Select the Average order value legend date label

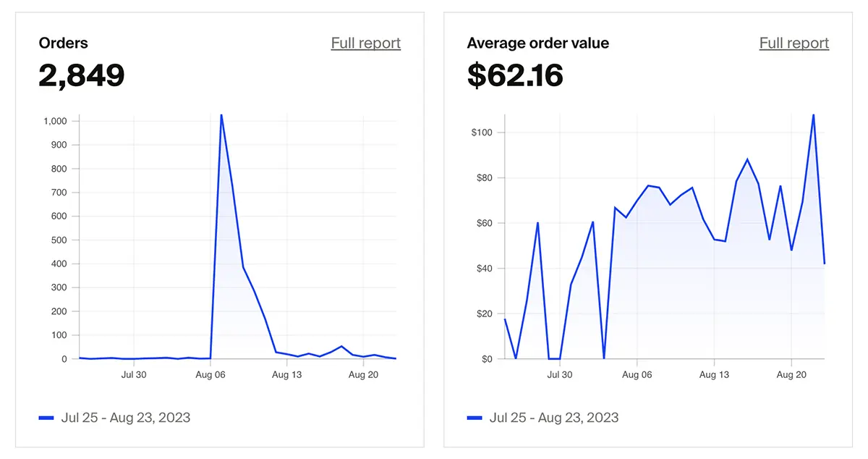coord(554,418)
